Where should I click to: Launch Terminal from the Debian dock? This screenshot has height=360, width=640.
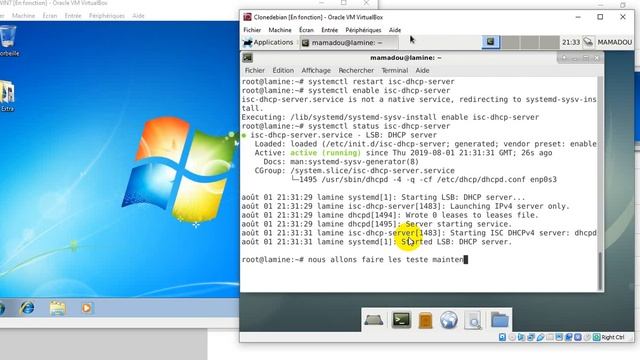(x=401, y=320)
